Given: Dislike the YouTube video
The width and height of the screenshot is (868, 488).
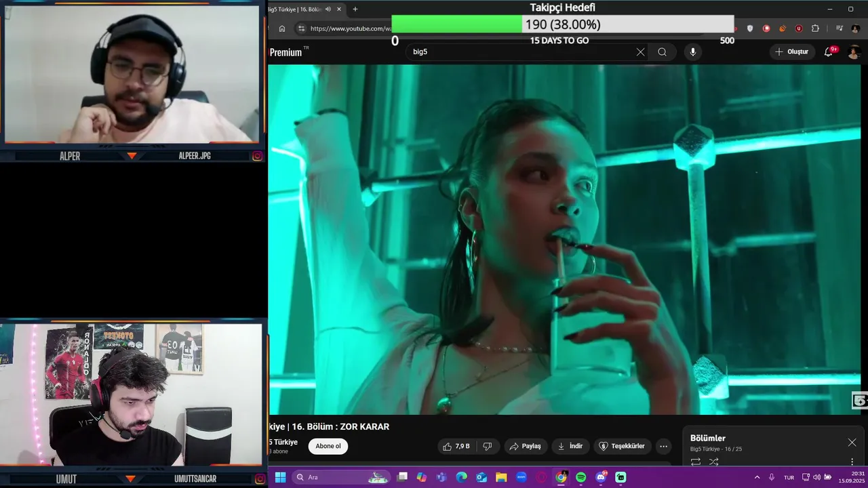Looking at the screenshot, I should pyautogui.click(x=487, y=446).
